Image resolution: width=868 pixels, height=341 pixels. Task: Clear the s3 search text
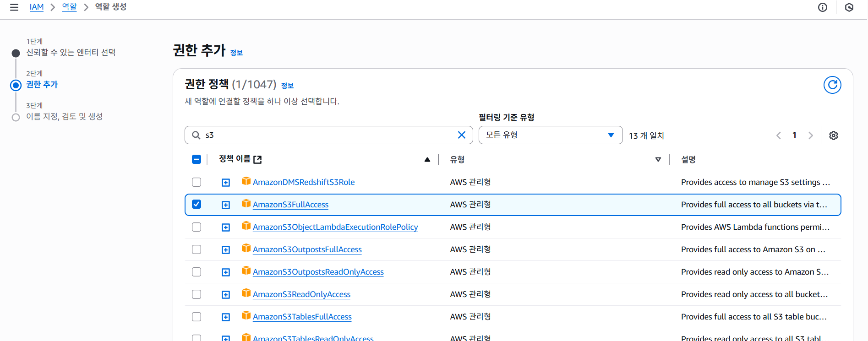(462, 135)
